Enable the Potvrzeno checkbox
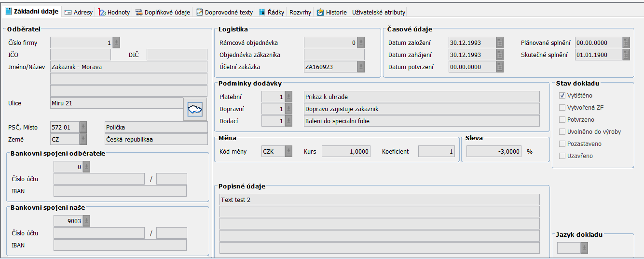644x259 pixels. [562, 120]
